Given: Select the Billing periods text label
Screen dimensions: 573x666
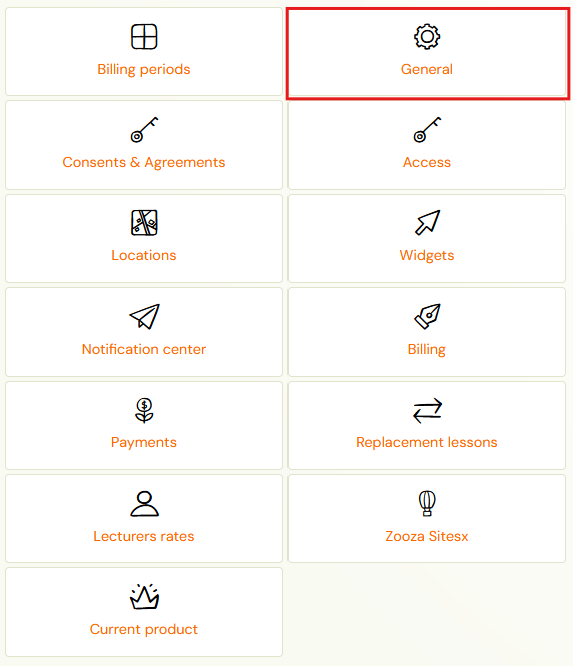Looking at the screenshot, I should click(144, 69).
